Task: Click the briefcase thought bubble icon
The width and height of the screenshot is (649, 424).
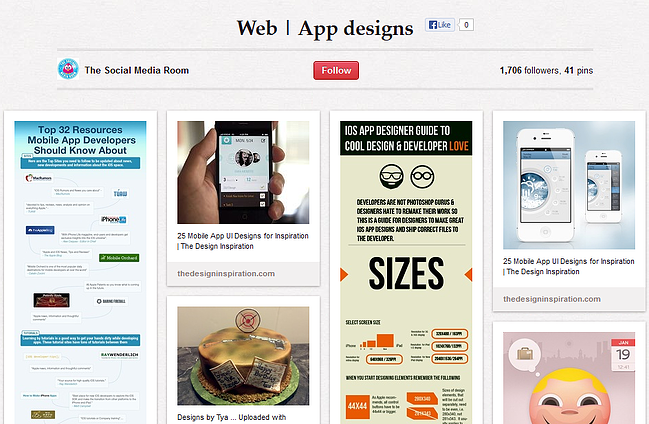Action: 525,354
